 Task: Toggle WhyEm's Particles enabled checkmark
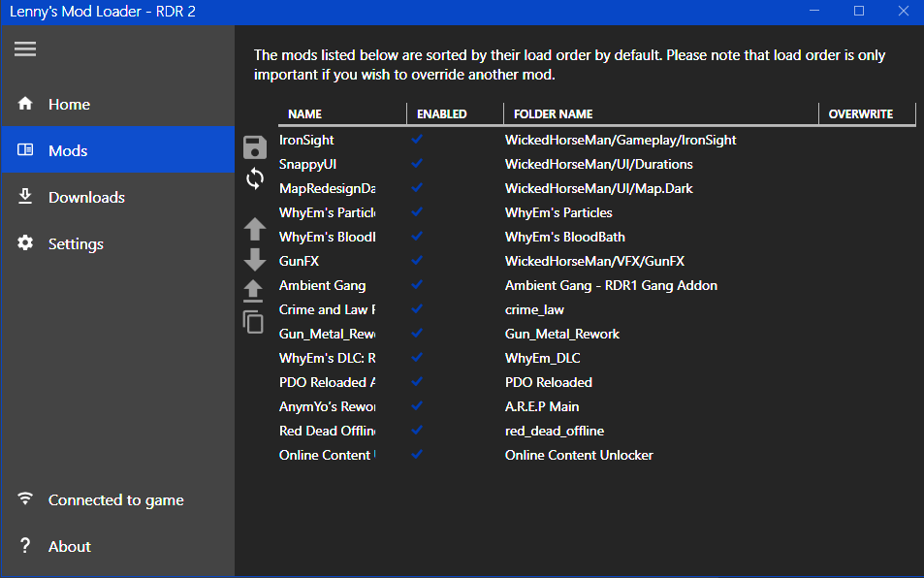tap(417, 211)
